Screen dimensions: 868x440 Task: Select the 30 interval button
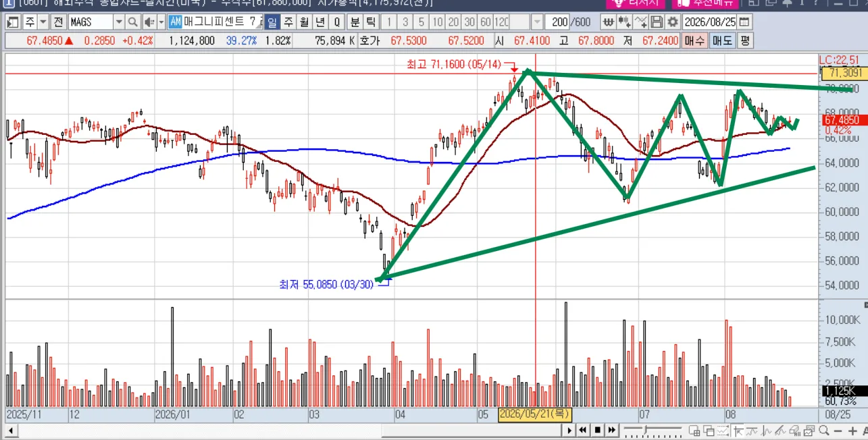[x=469, y=22]
